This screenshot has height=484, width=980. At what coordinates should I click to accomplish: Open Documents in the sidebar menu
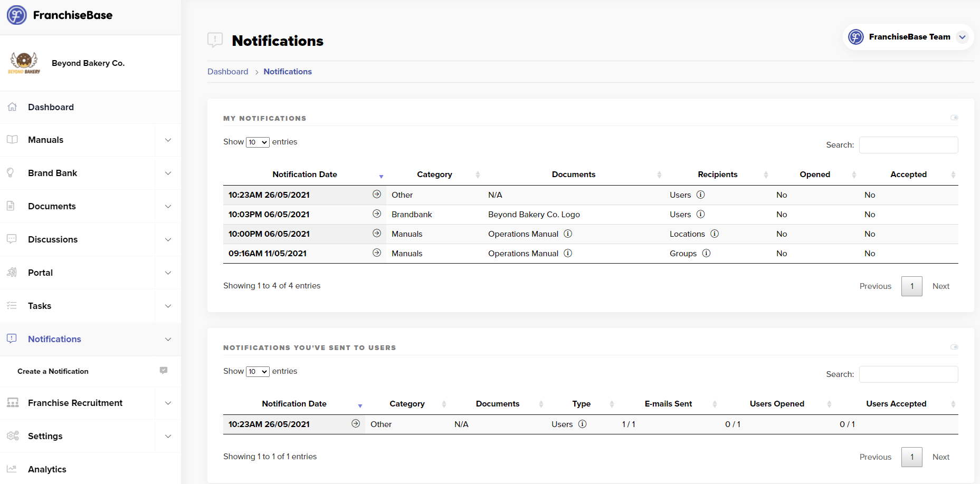pos(52,206)
